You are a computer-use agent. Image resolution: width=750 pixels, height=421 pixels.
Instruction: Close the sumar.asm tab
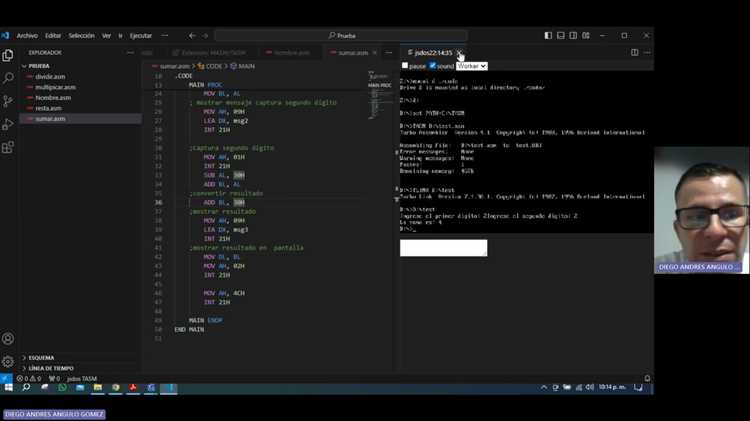[x=375, y=53]
